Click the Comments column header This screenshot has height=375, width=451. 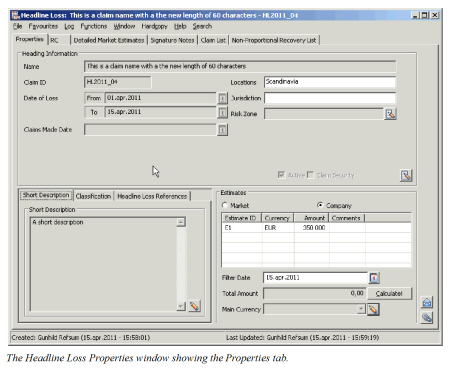coord(347,218)
